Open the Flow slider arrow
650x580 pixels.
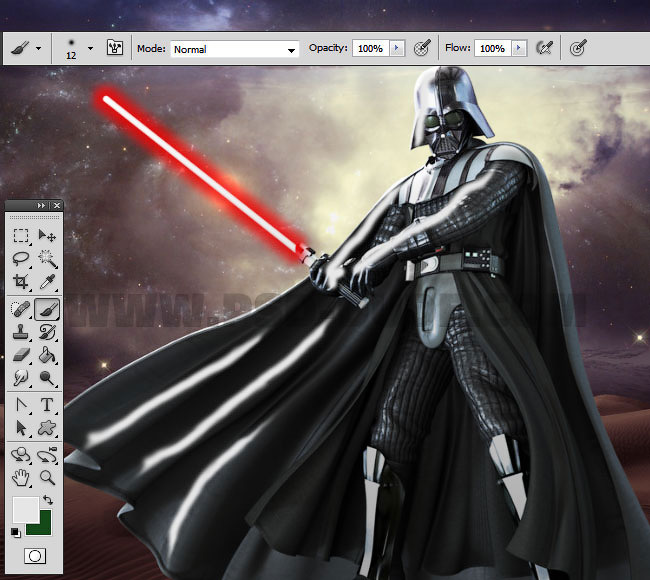click(x=519, y=49)
